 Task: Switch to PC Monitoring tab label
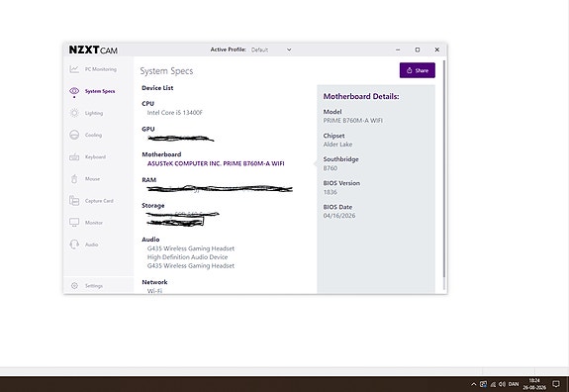pyautogui.click(x=101, y=69)
